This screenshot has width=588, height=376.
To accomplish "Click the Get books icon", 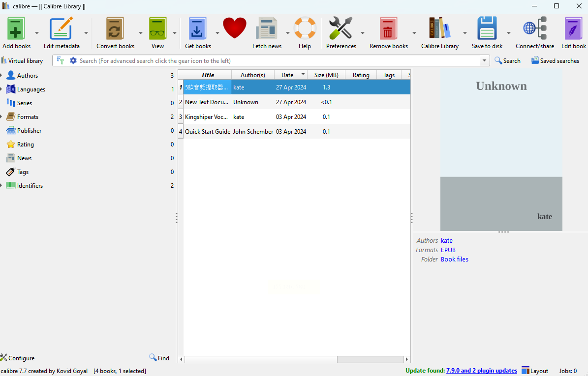I will coord(197,29).
